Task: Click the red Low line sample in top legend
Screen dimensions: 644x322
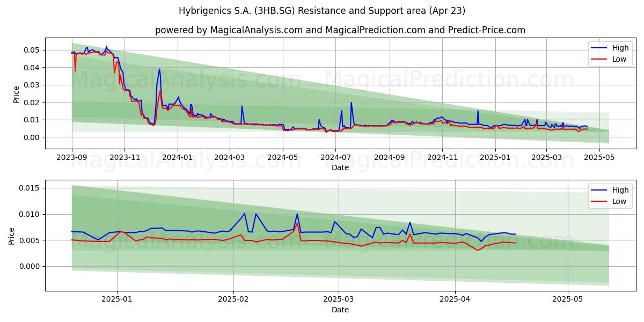Action: tap(599, 60)
